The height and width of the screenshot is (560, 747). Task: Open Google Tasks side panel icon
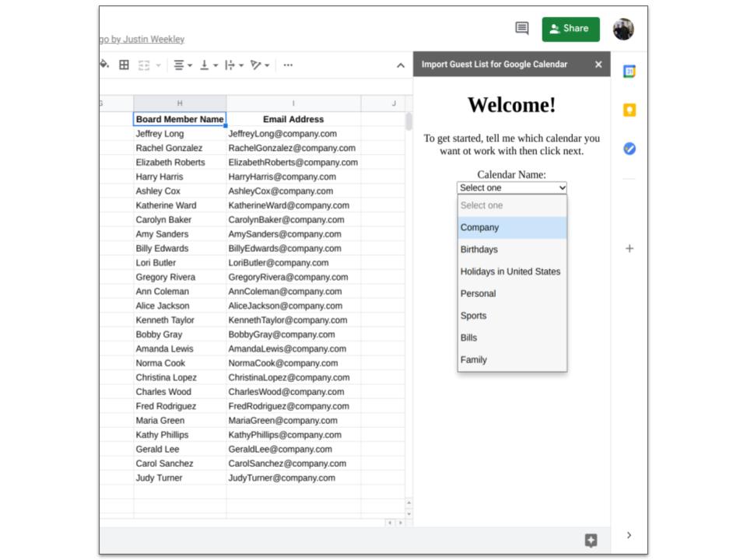(x=630, y=149)
